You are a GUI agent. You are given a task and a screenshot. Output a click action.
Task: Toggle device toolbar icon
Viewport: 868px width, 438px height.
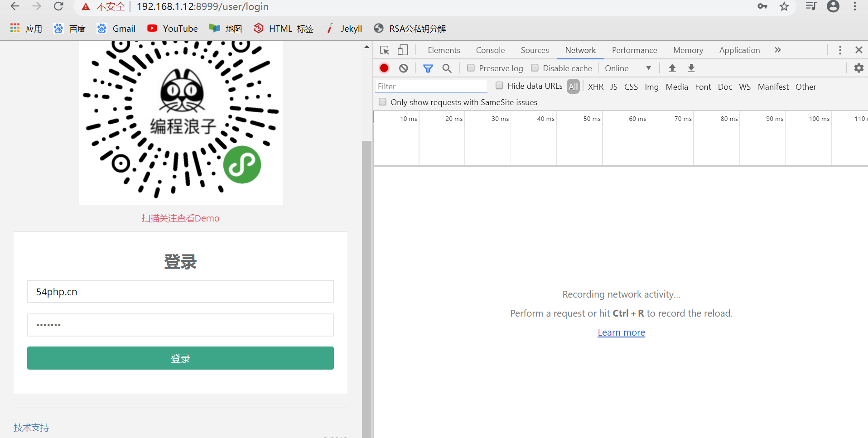coord(403,50)
